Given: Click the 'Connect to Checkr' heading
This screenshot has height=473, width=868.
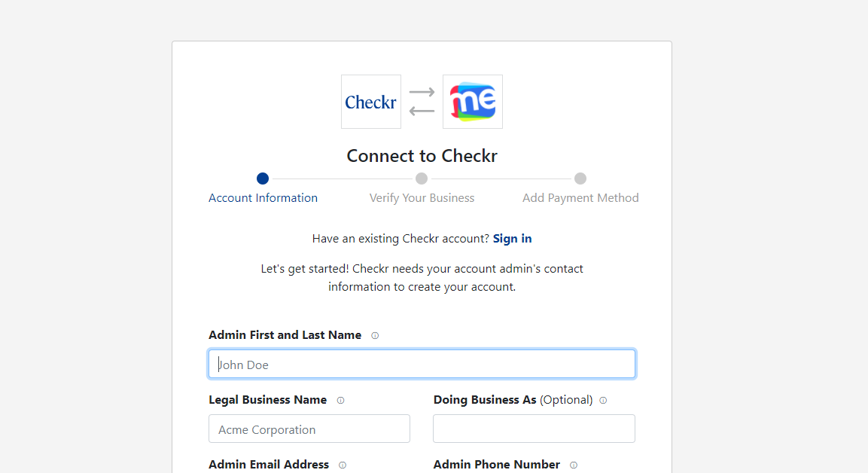Looking at the screenshot, I should click(x=422, y=156).
